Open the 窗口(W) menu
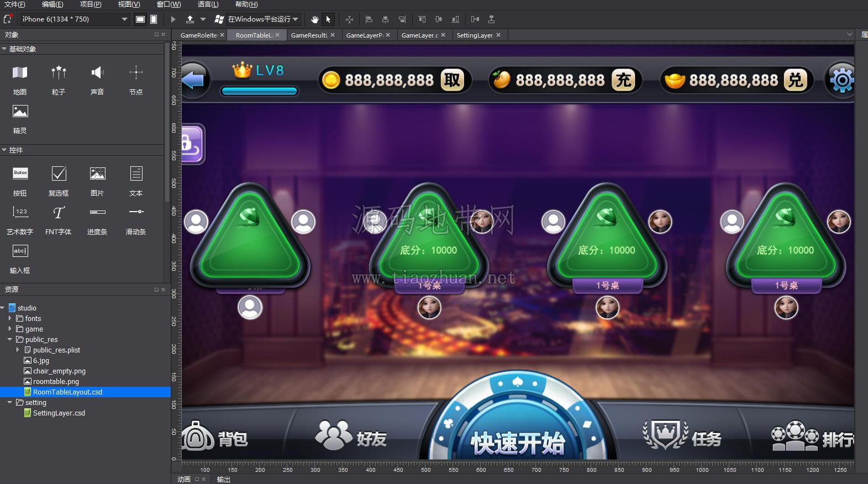Screen dimensions: 868x484 pyautogui.click(x=169, y=4)
